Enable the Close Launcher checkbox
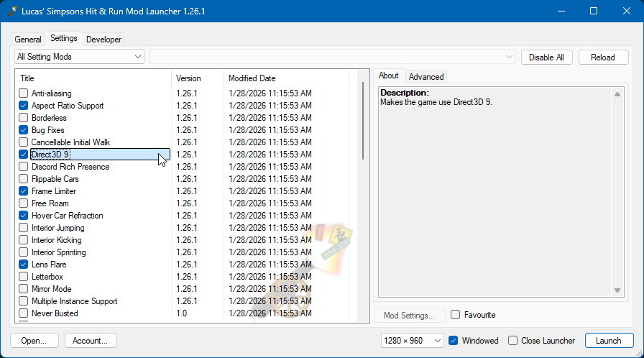644x358 pixels. click(512, 341)
